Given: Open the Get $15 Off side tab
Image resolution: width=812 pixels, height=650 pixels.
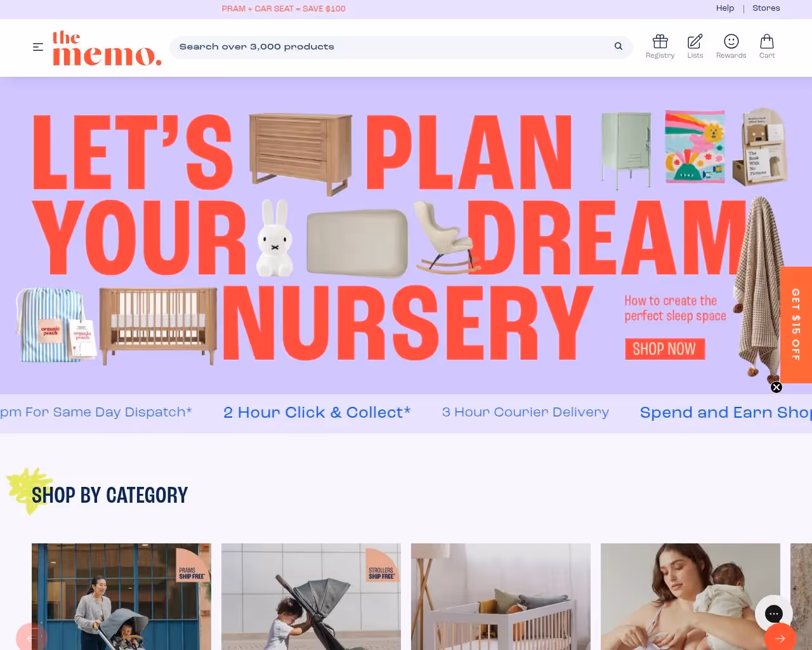Looking at the screenshot, I should coord(796,325).
